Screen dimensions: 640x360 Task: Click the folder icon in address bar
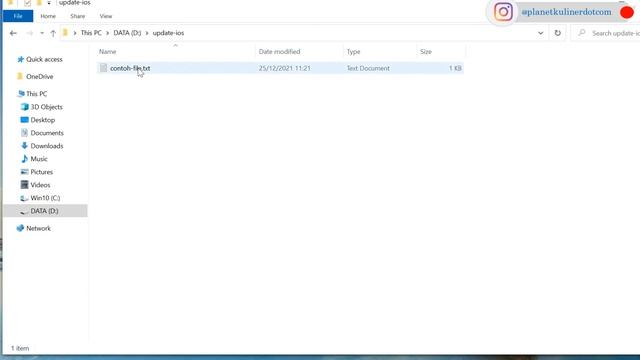pos(65,33)
